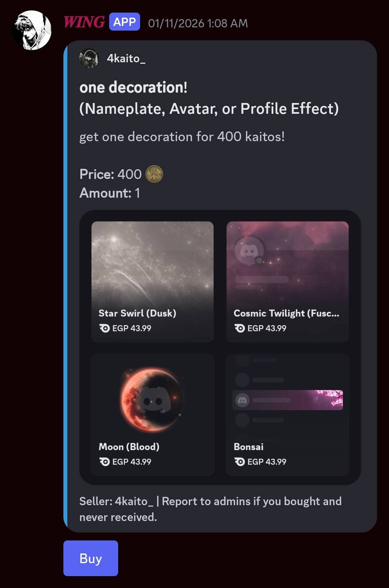The image size is (389, 588).
Task: Open the WING username profile
Action: (84, 22)
